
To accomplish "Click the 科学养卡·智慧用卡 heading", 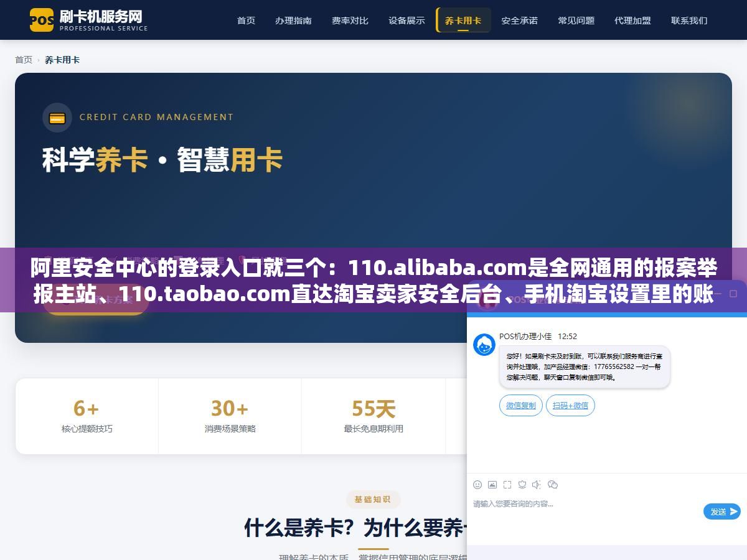I will coord(162,160).
